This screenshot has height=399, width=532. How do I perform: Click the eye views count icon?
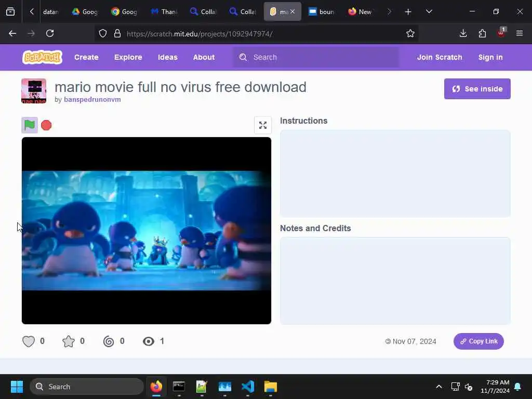point(148,341)
